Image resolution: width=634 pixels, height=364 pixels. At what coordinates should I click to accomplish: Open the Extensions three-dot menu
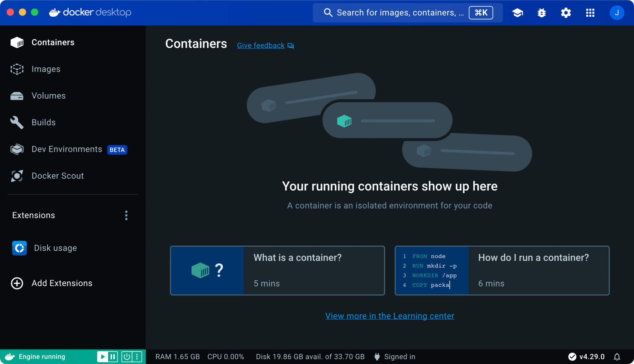[x=126, y=216]
